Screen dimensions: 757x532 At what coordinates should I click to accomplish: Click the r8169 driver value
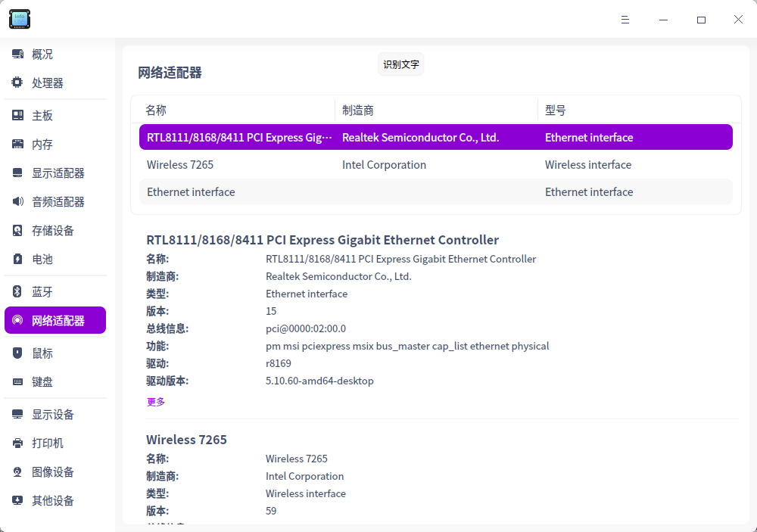pos(278,363)
